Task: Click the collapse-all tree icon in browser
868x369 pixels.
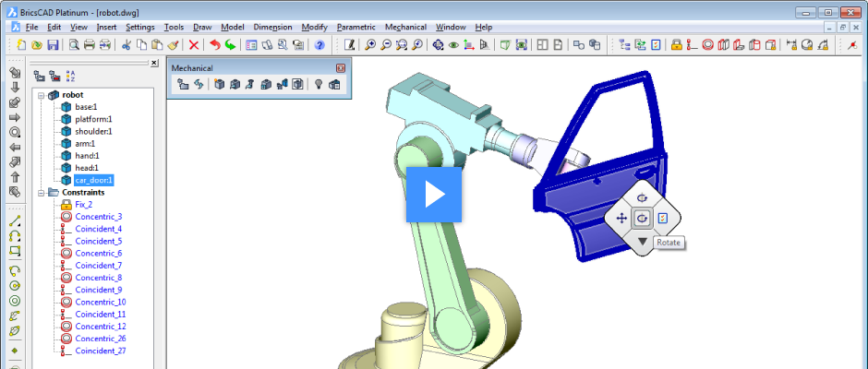Action: (54, 76)
